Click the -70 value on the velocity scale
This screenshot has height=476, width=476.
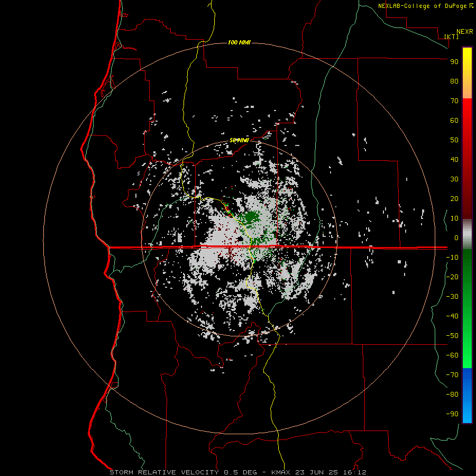(x=452, y=374)
